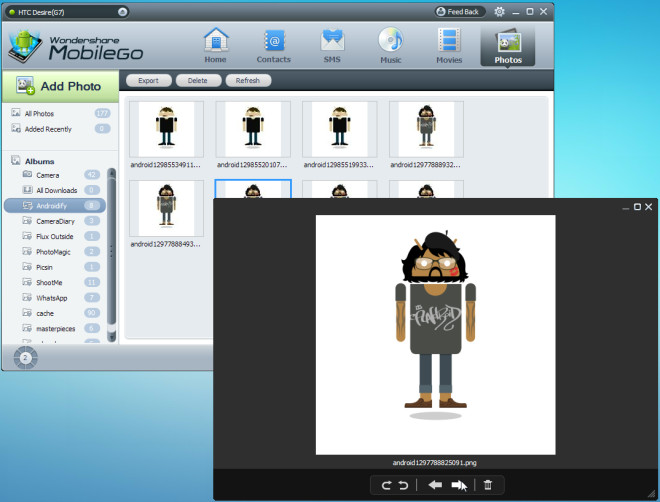Delete photo with viewer trash icon

coord(488,485)
